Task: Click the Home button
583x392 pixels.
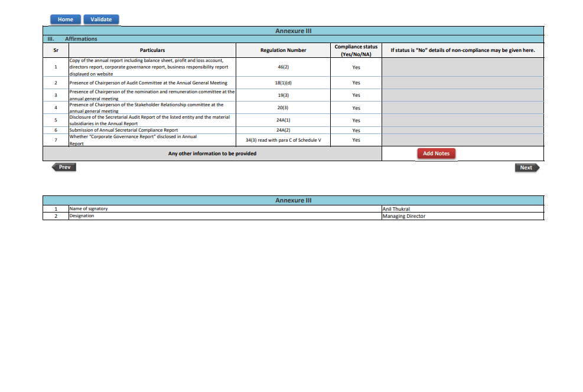Action: click(x=66, y=19)
